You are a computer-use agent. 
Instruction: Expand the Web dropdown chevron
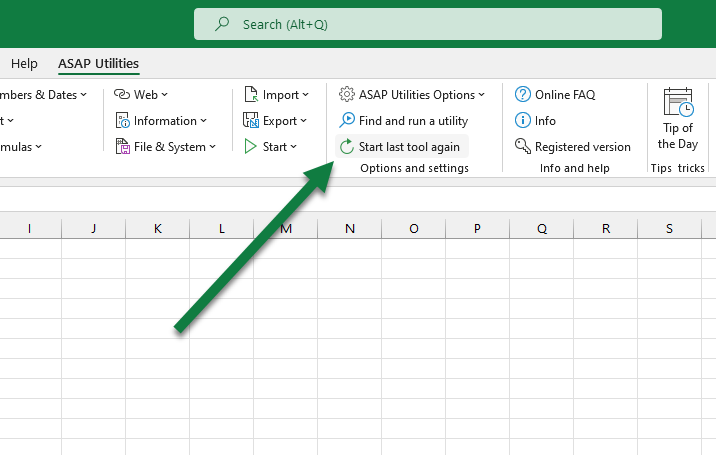164,95
